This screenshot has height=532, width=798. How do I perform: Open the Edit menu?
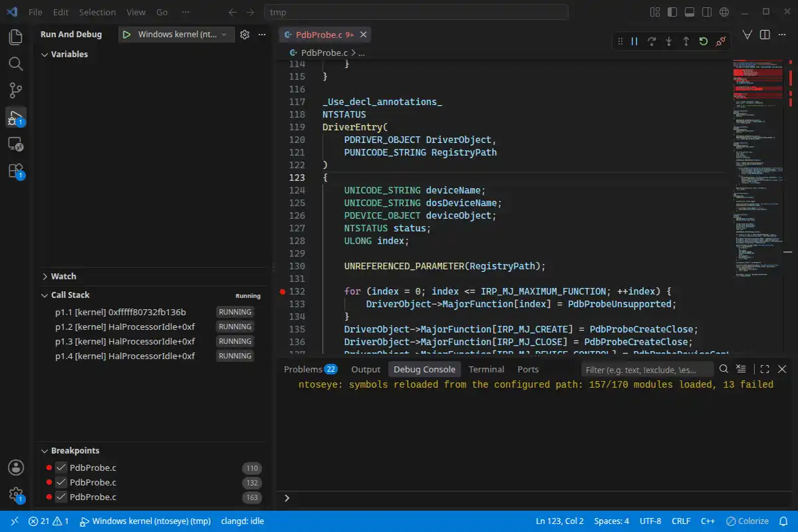pyautogui.click(x=61, y=12)
